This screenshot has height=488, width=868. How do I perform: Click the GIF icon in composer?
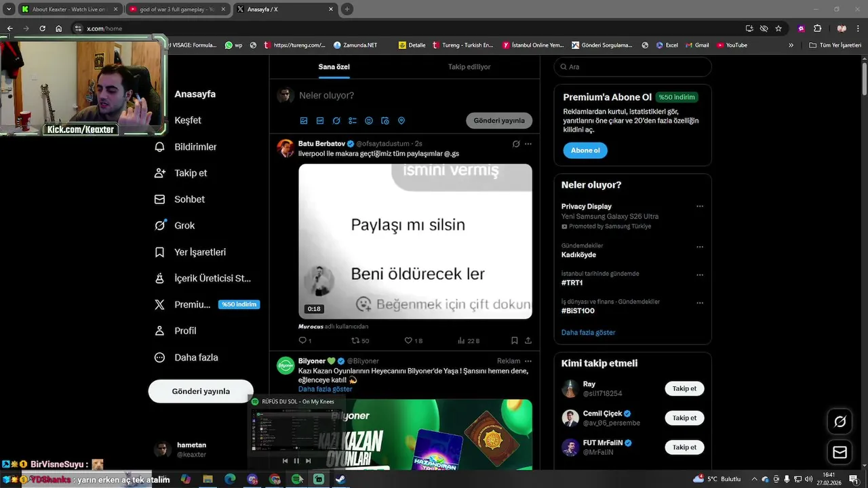pyautogui.click(x=320, y=121)
